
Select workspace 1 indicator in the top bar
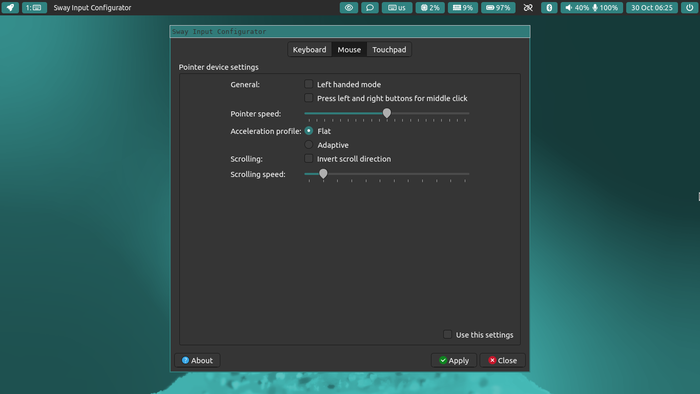[x=34, y=8]
